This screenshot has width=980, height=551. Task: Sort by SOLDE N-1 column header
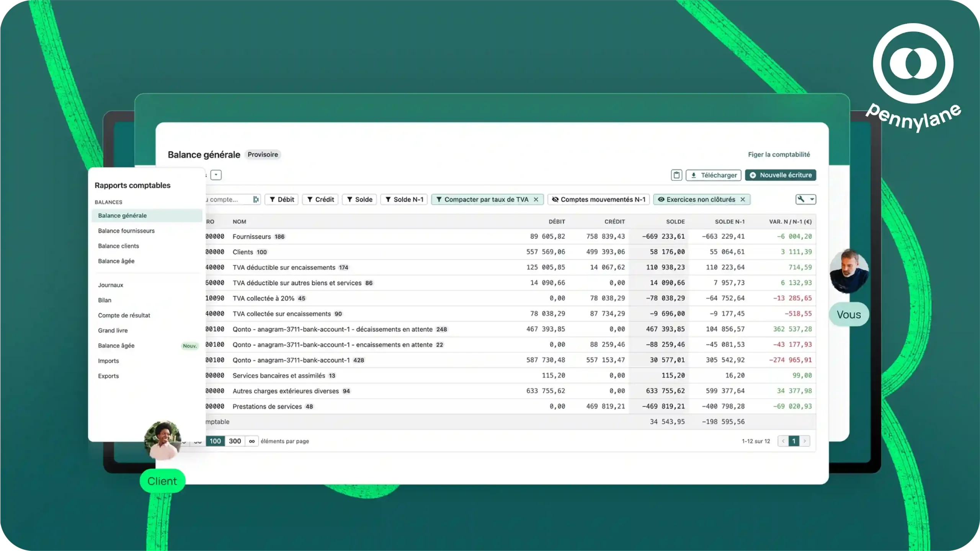730,222
